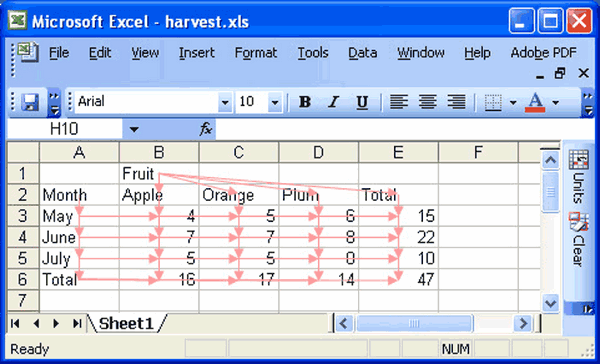This screenshot has height=364, width=600.
Task: Center align text
Action: [x=427, y=102]
